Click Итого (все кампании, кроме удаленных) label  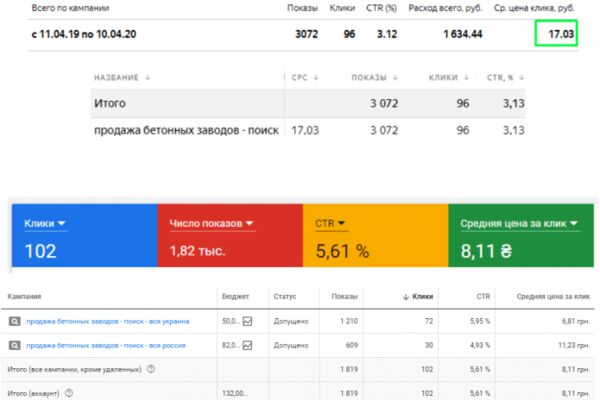pos(74,369)
